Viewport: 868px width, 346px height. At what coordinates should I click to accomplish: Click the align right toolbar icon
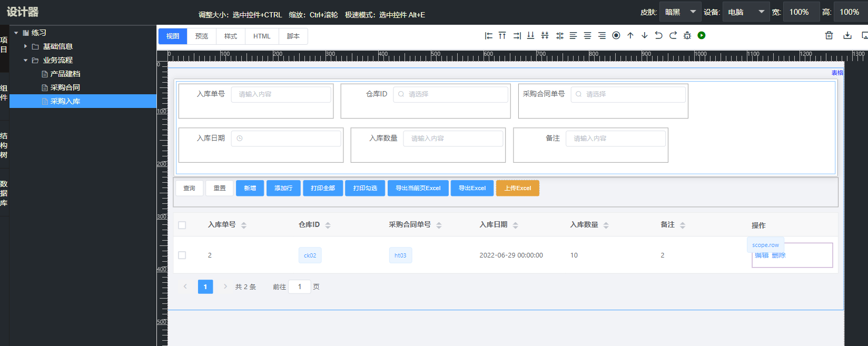pos(517,35)
